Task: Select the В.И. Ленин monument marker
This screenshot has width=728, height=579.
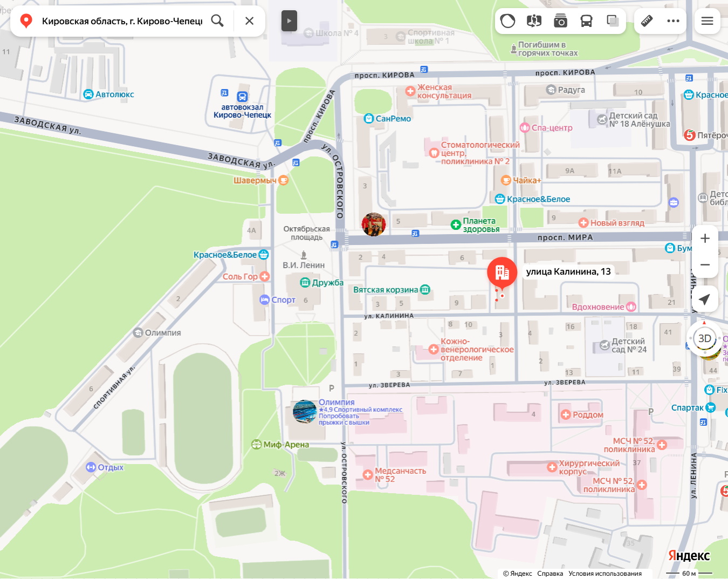Action: 304,255
